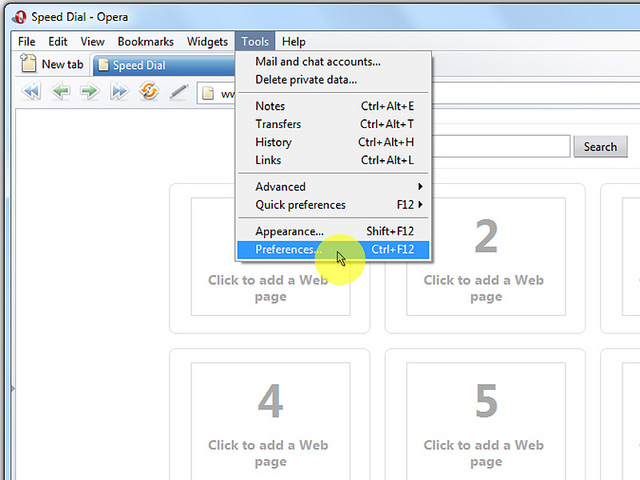
Task: Click the Fast Forward icon
Action: (x=120, y=92)
